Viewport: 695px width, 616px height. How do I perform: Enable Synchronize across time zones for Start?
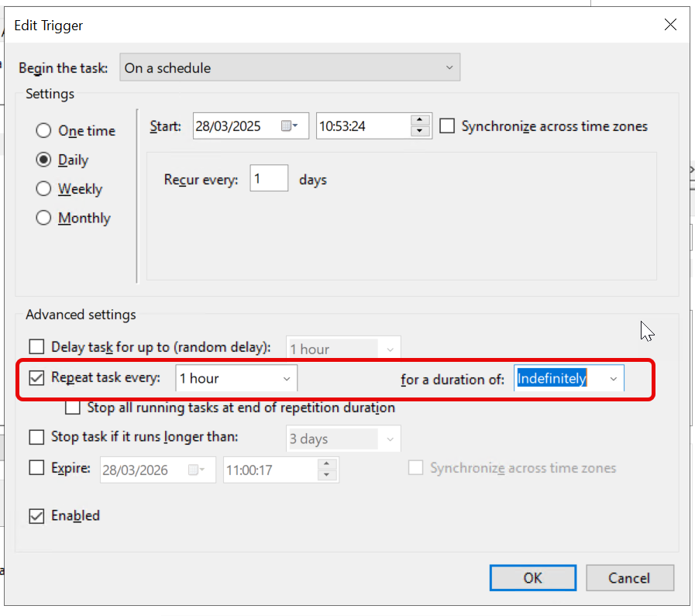pyautogui.click(x=447, y=126)
